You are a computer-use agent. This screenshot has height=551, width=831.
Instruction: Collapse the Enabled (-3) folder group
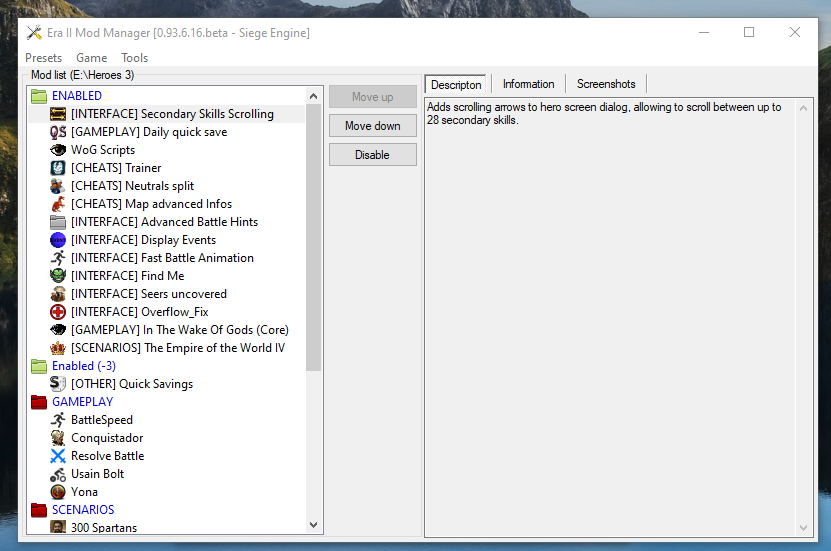(x=39, y=366)
